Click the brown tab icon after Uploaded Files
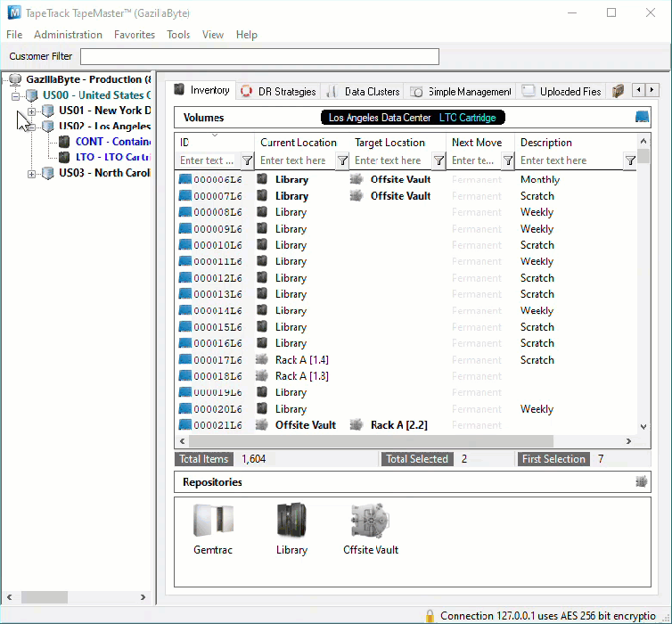 (x=618, y=91)
